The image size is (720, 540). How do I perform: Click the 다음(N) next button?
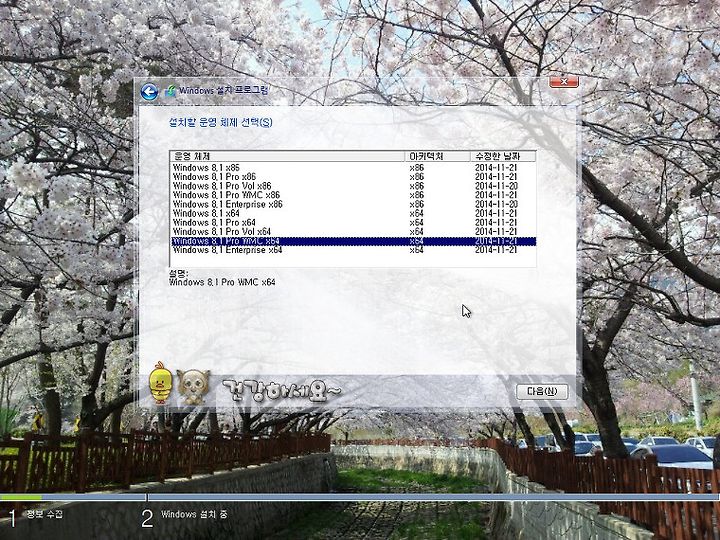pyautogui.click(x=542, y=392)
